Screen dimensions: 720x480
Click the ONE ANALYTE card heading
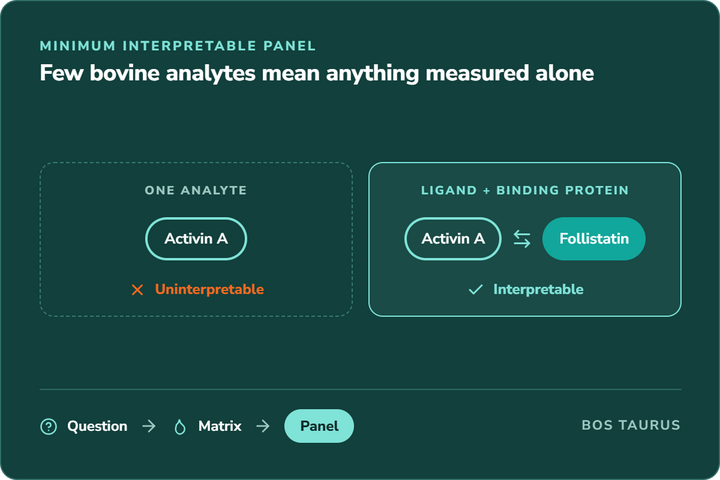tap(196, 190)
